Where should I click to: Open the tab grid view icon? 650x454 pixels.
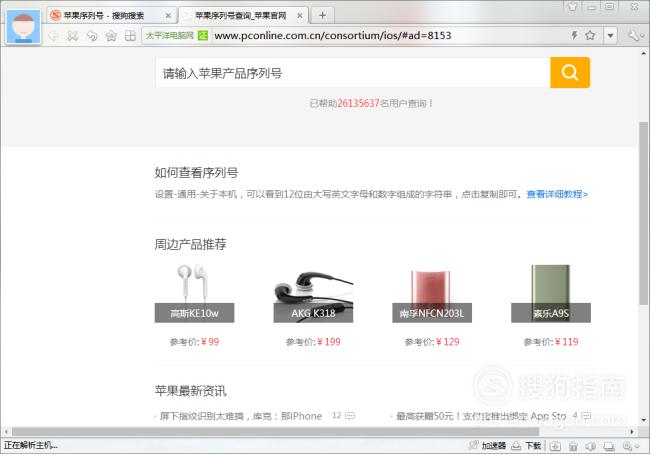click(x=130, y=36)
